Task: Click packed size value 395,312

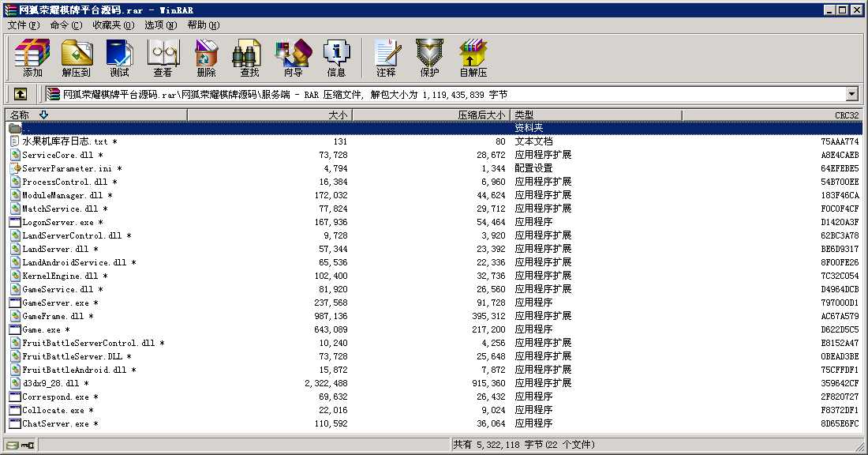Action: pyautogui.click(x=488, y=317)
